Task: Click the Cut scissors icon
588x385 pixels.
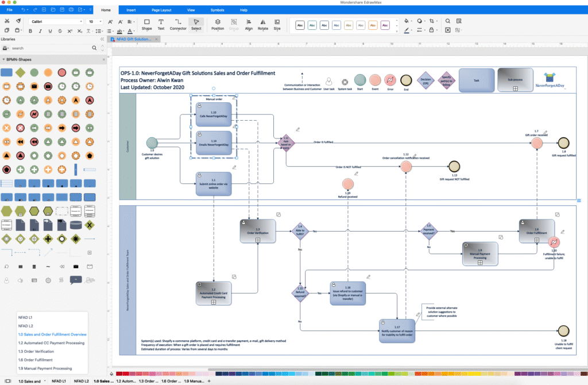Action: pyautogui.click(x=7, y=21)
